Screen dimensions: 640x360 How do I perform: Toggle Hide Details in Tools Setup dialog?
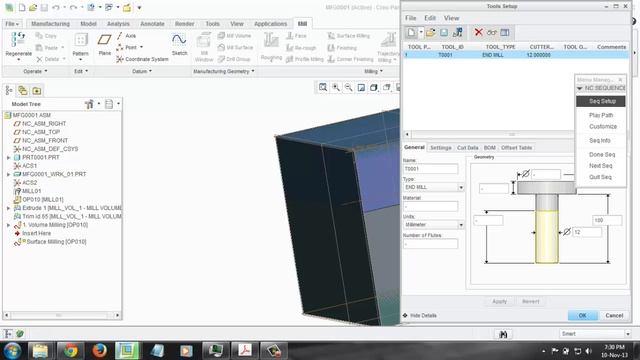(420, 316)
